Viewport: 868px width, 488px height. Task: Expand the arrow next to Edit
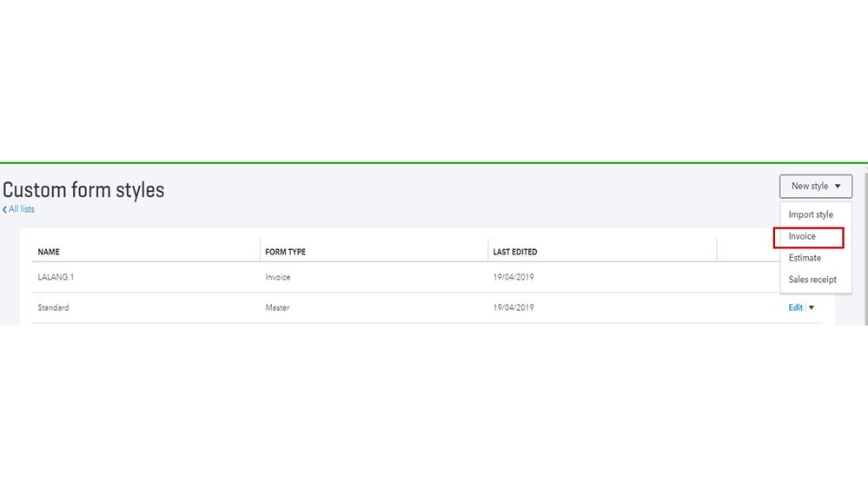coord(812,307)
